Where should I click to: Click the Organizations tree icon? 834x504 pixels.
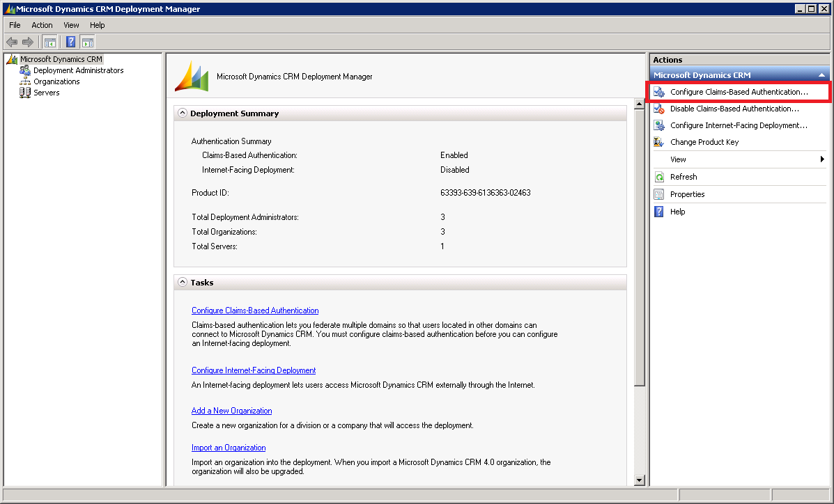[x=25, y=81]
